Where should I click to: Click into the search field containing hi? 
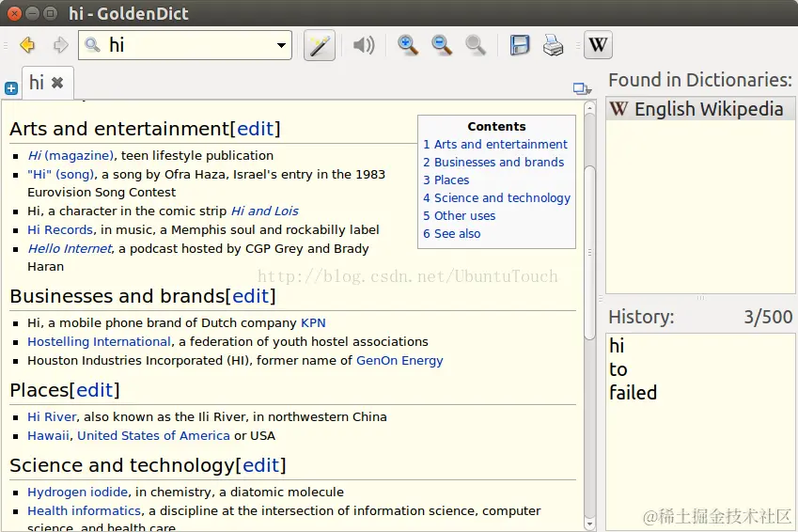click(x=185, y=45)
